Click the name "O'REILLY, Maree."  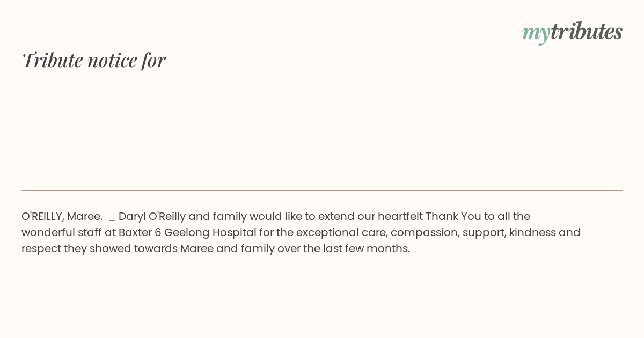[x=62, y=216]
